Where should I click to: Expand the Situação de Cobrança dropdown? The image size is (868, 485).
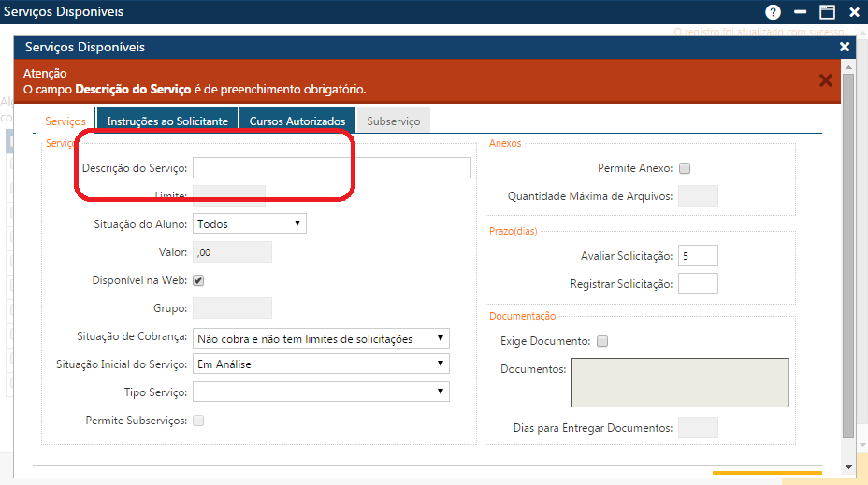pos(321,338)
